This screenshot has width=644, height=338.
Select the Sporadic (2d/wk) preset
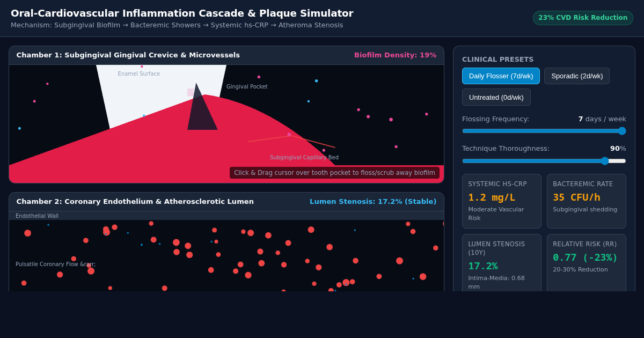(x=577, y=76)
